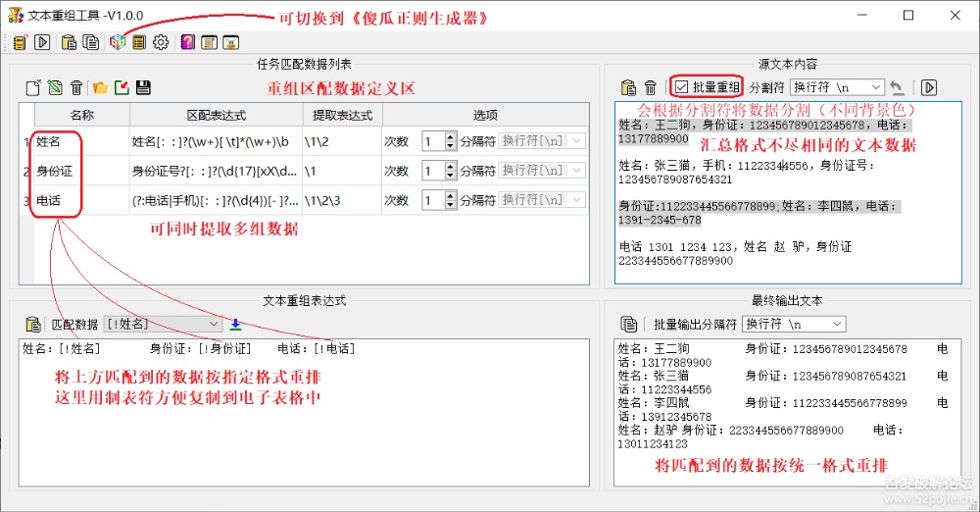Click the undo arrow in source panel

897,87
